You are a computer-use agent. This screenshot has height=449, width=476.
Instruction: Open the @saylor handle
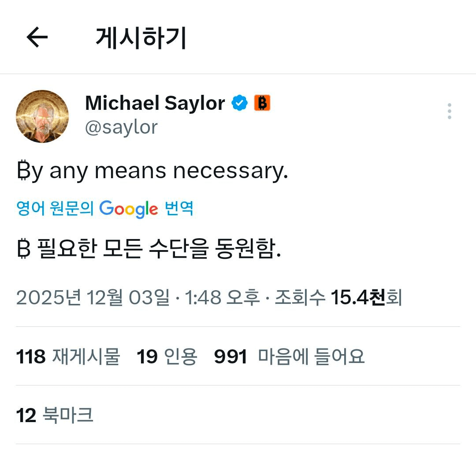[121, 127]
